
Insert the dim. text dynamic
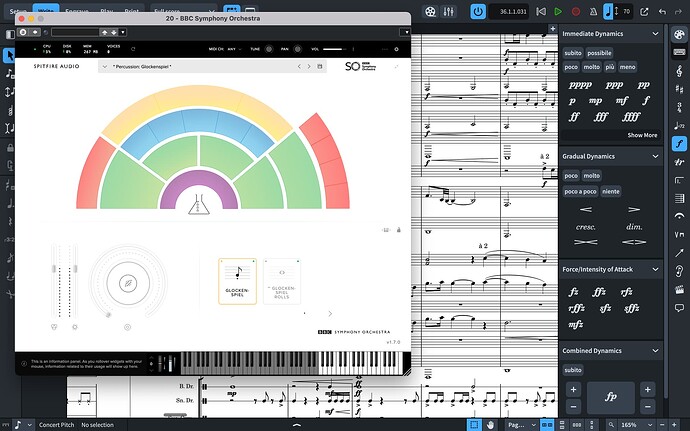634,227
